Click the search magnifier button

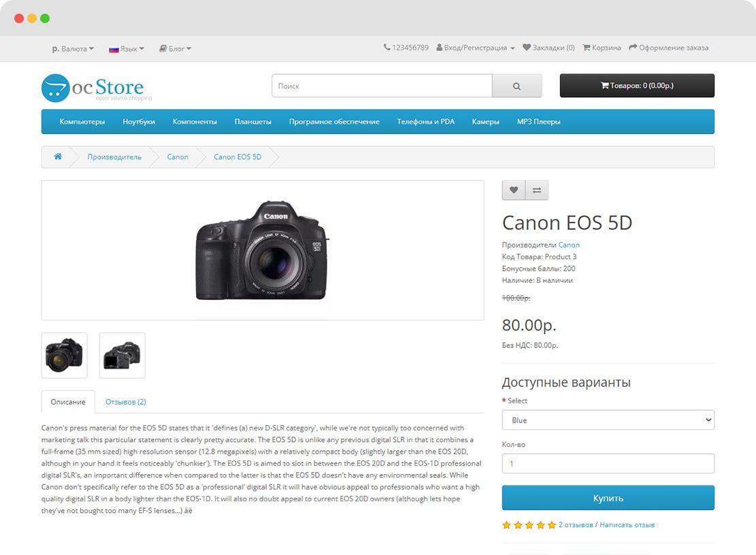[x=517, y=86]
